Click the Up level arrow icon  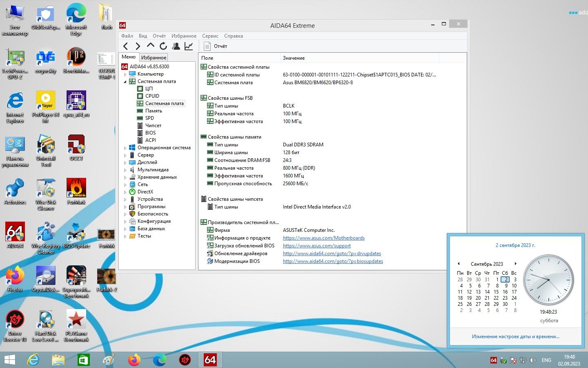pyautogui.click(x=150, y=46)
